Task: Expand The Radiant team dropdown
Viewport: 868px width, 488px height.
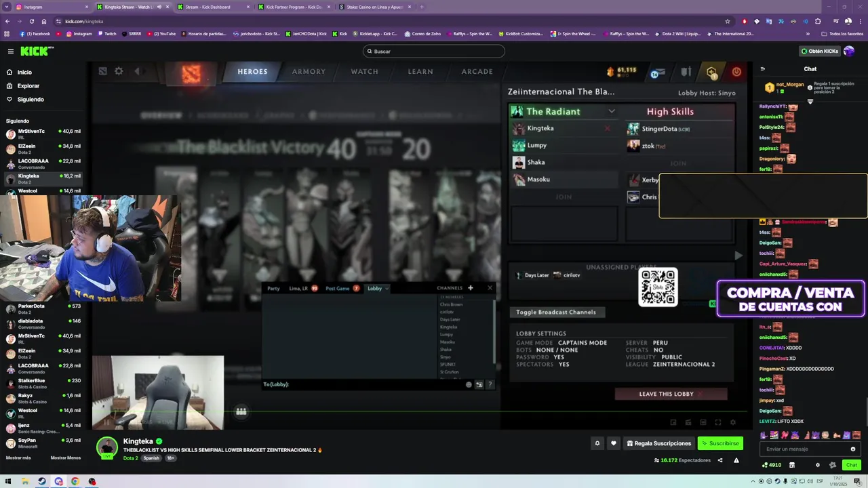Action: coord(612,111)
